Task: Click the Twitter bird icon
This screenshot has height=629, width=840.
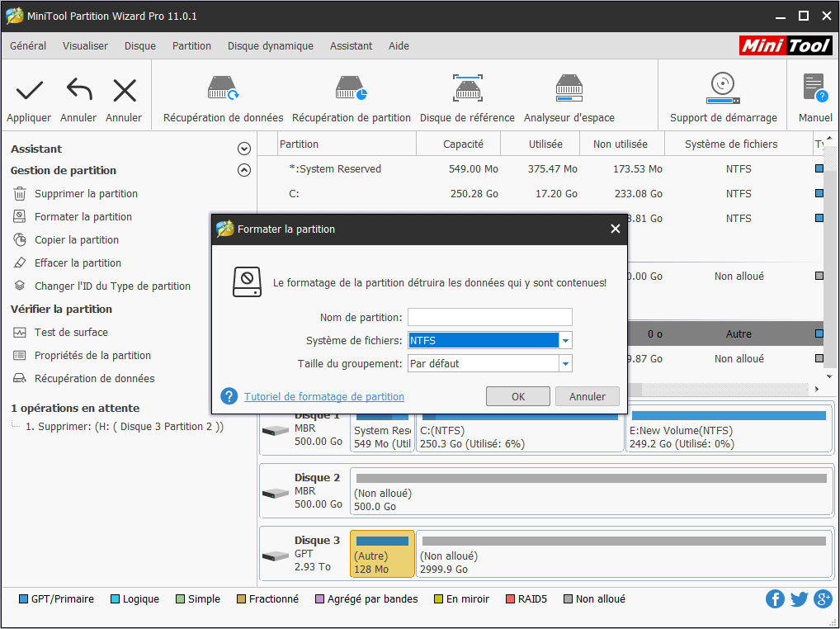Action: [799, 599]
